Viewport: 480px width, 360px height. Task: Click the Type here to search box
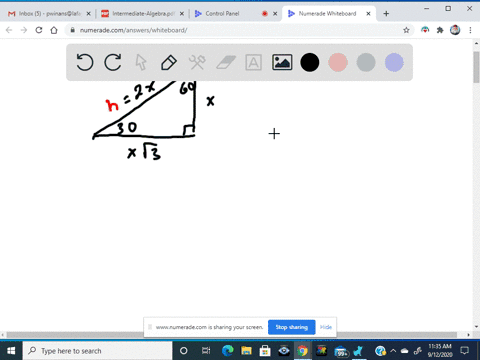[x=97, y=351]
